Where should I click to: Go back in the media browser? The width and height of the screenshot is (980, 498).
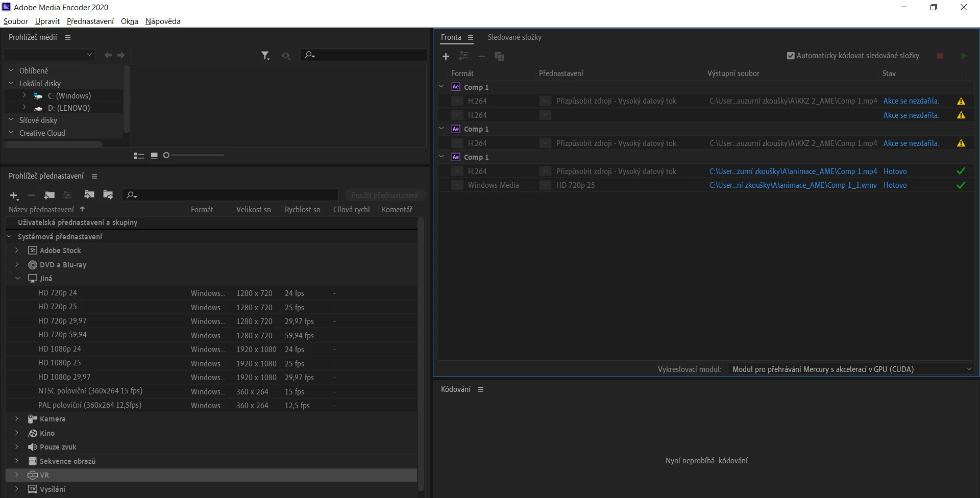tap(108, 55)
